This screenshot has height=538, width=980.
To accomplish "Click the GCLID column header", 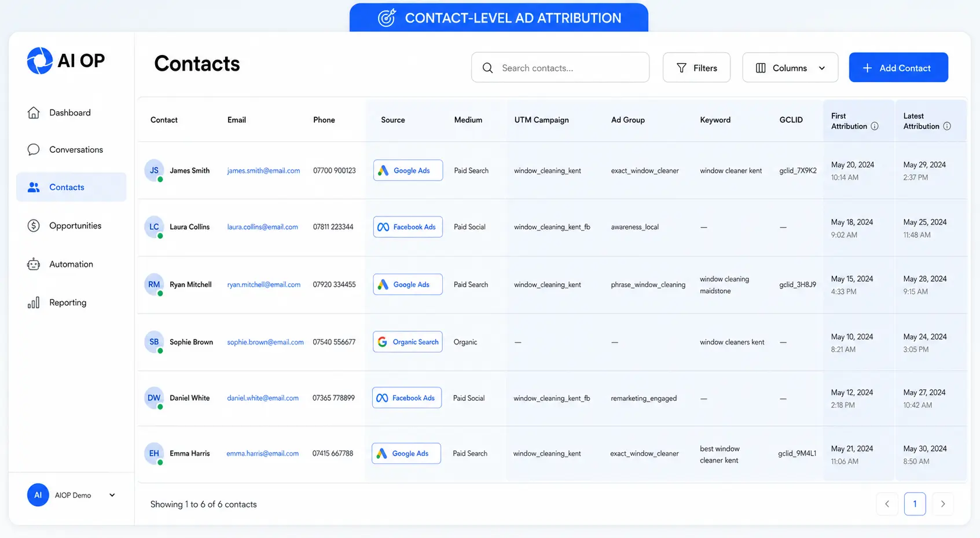I will (791, 120).
